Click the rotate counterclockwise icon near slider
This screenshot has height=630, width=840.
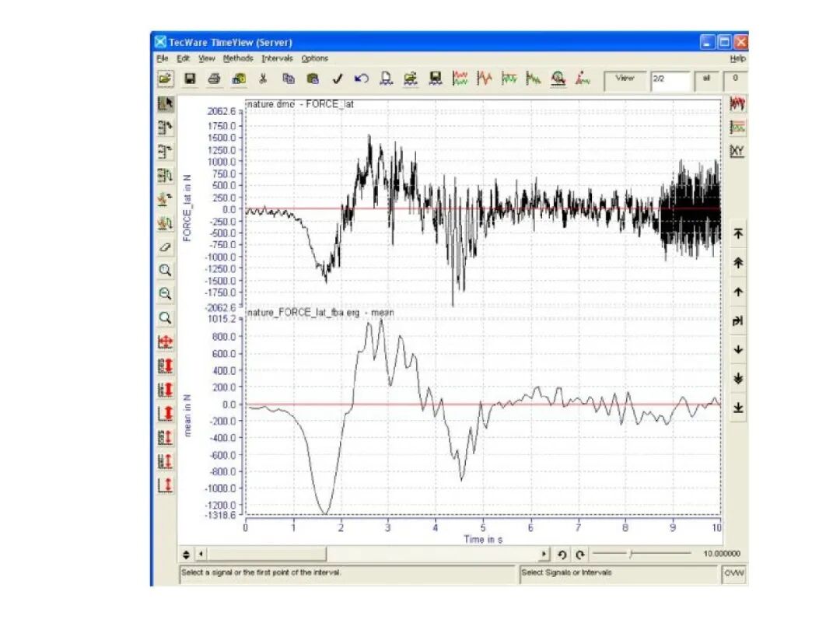(x=562, y=555)
